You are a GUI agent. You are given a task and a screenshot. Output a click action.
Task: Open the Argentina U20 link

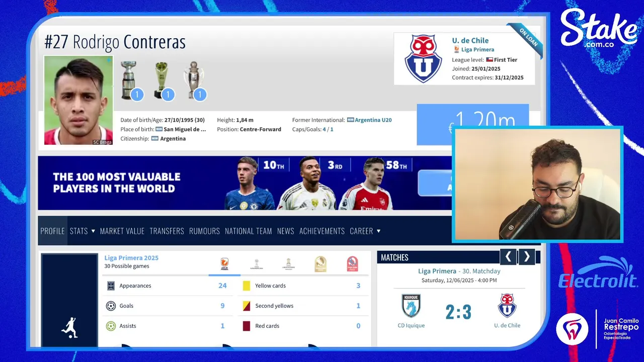[373, 120]
